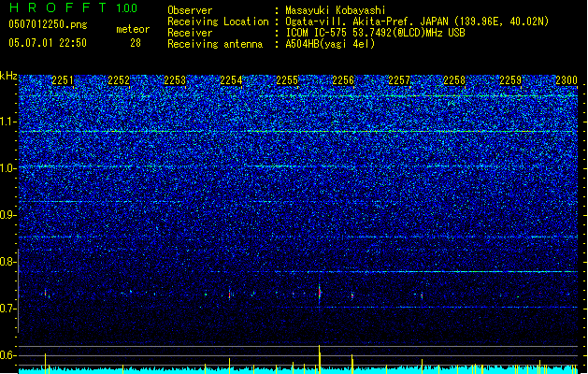Click antenna value A504HB(yagi 4el)

tap(330, 44)
